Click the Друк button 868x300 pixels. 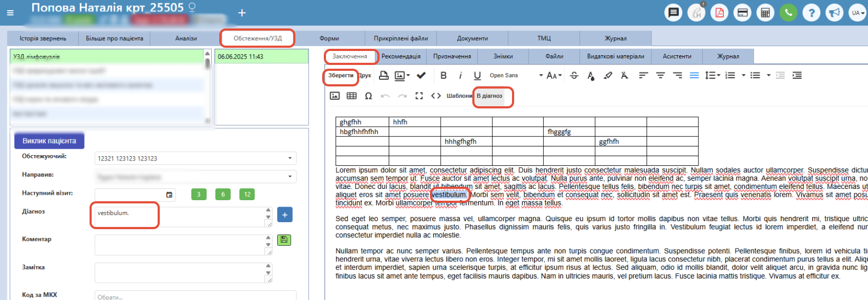(x=365, y=76)
